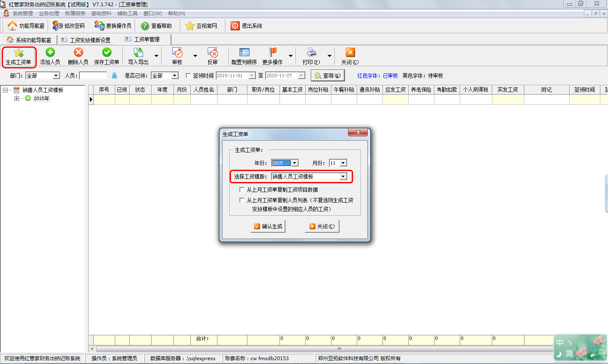Toggle the 签领时间 filter checkbox

coord(188,76)
